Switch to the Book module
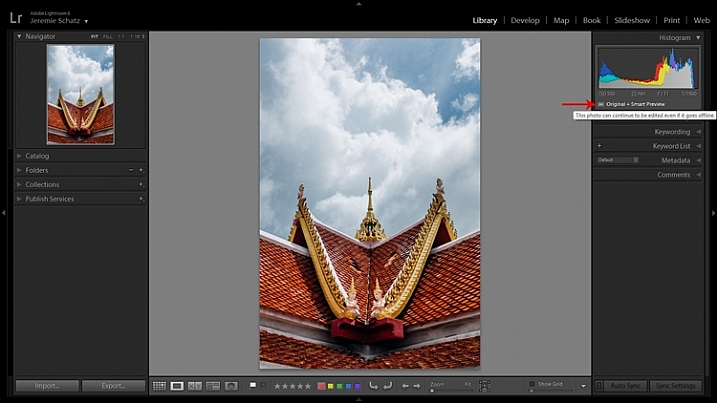The image size is (717, 403). click(592, 20)
